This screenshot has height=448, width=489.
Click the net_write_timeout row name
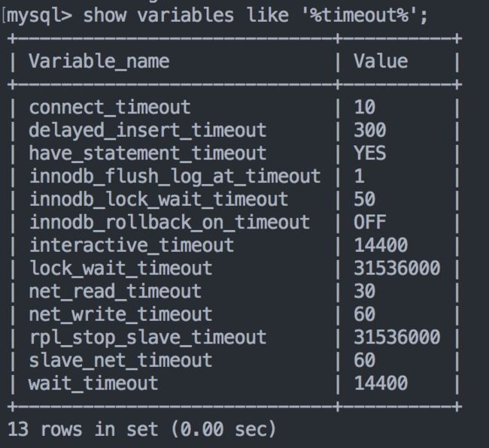pos(120,314)
